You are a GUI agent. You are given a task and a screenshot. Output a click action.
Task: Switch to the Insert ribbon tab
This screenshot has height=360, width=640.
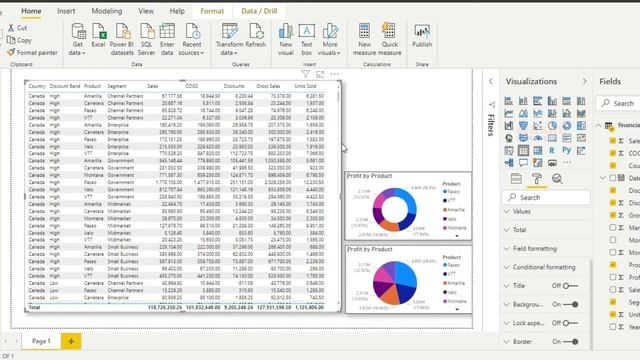point(66,11)
